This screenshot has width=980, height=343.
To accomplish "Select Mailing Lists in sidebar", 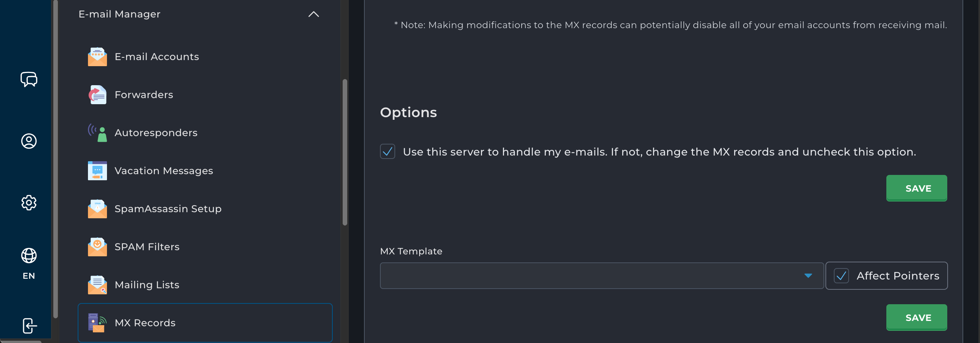I will click(x=147, y=285).
